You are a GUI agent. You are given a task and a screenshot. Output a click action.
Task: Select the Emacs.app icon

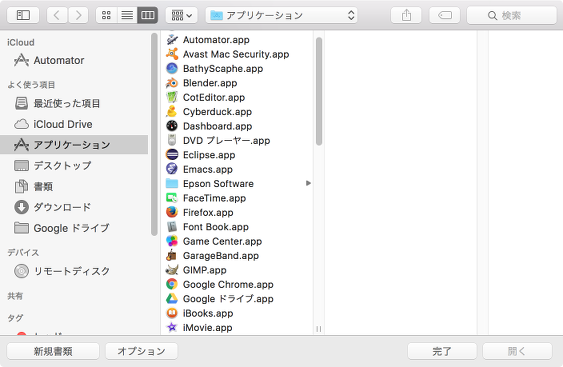tap(172, 169)
